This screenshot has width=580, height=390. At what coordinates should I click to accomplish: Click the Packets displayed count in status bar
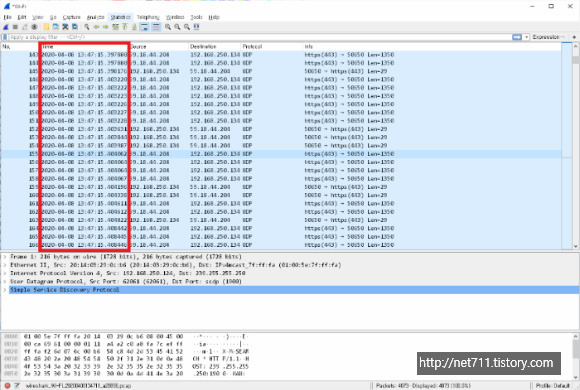423,386
